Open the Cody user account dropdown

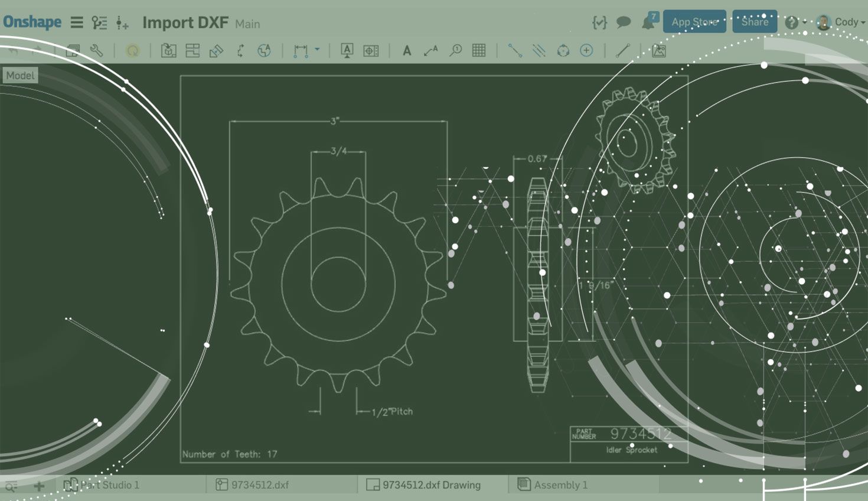tap(846, 22)
